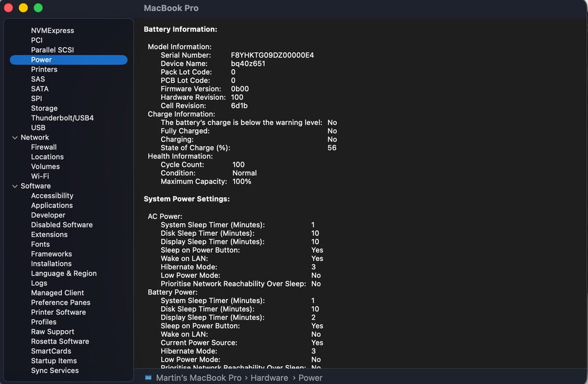
Task: Open Accessibility under Software
Action: pos(52,196)
